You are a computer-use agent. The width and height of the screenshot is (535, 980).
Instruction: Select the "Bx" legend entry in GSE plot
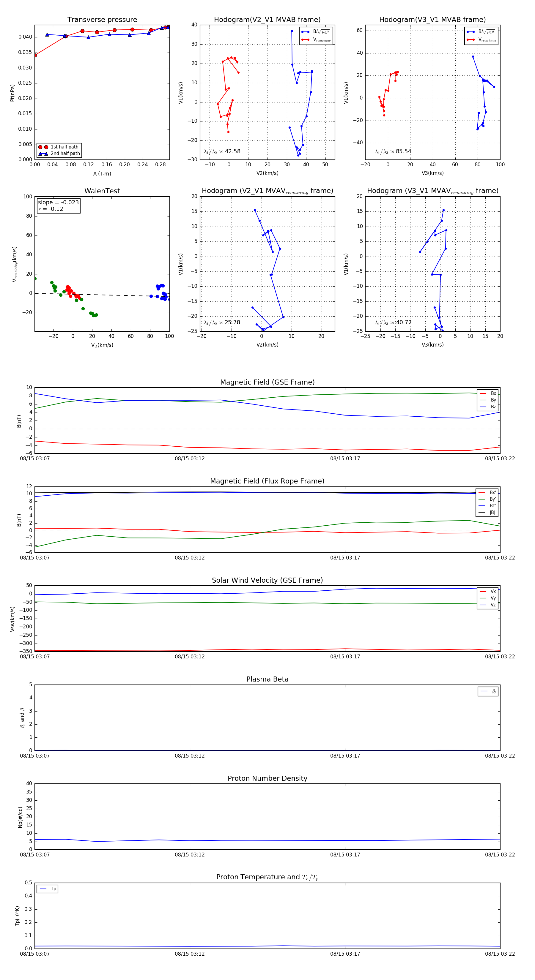tap(488, 393)
